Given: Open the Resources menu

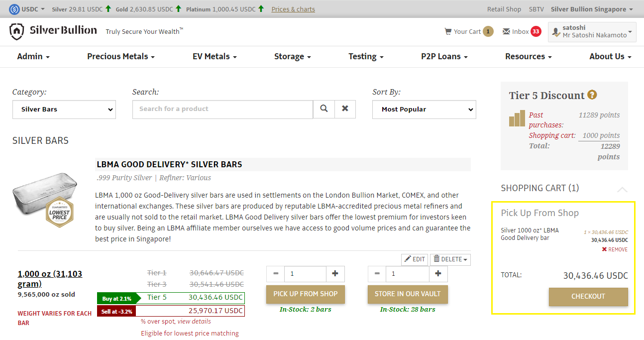Looking at the screenshot, I should pyautogui.click(x=529, y=57).
